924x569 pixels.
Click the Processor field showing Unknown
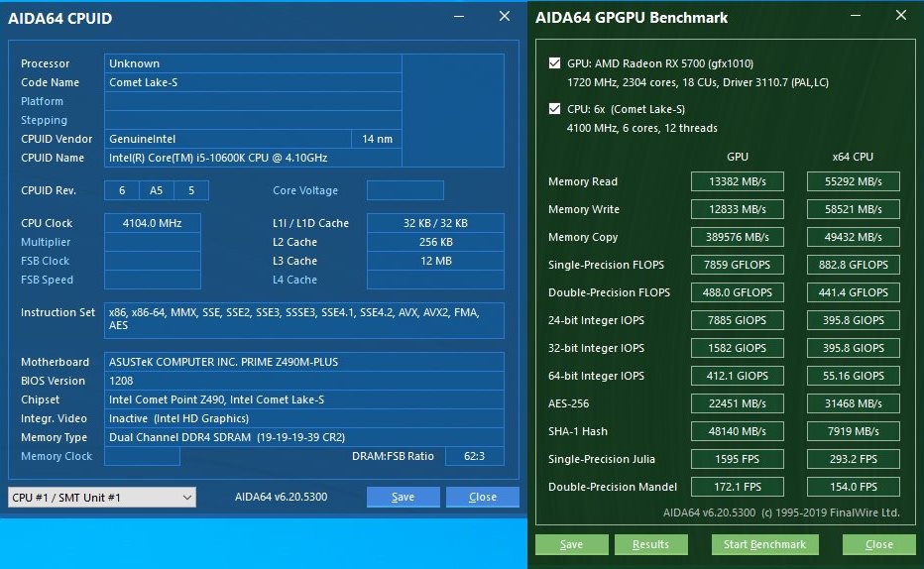253,63
